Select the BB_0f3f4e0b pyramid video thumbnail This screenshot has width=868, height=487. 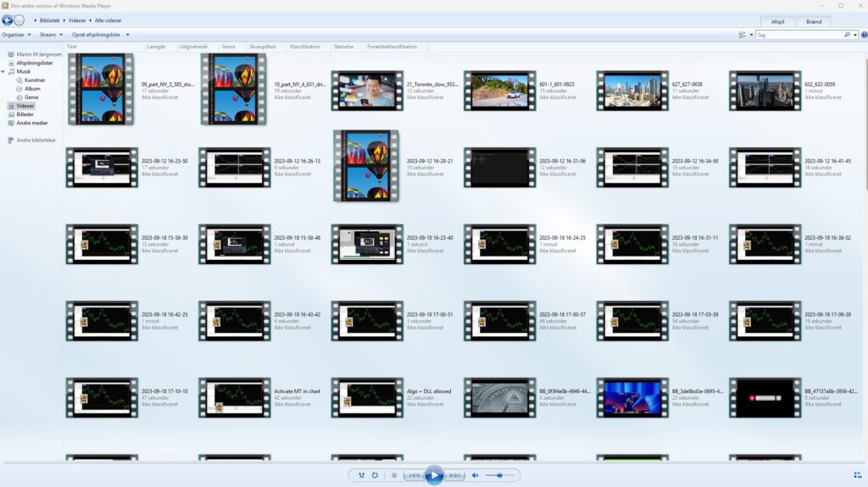click(x=500, y=398)
